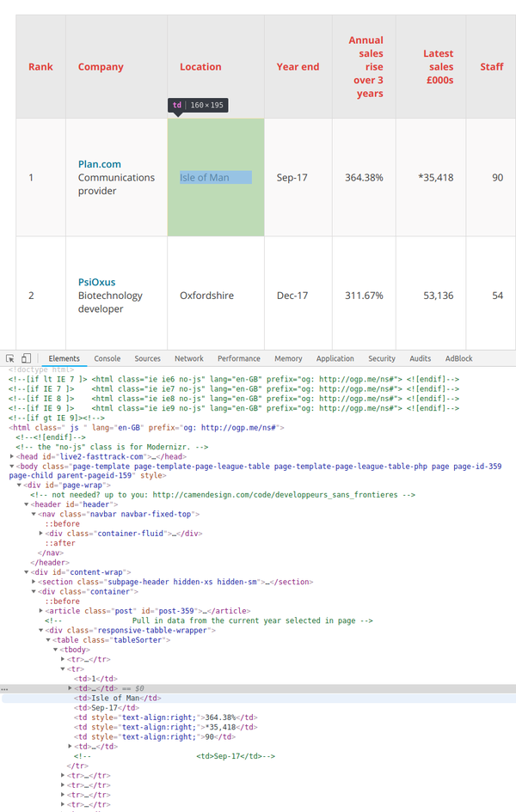Screen dimensions: 516x812
Task: Select the camendesign.com comment line
Action: [223, 495]
